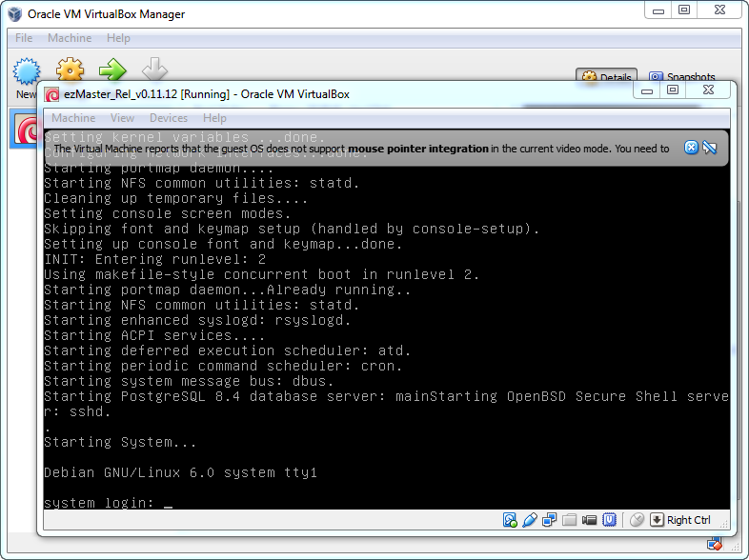Image resolution: width=749 pixels, height=560 pixels.
Task: Click 'Setting console screen modes.' line
Action: [167, 213]
